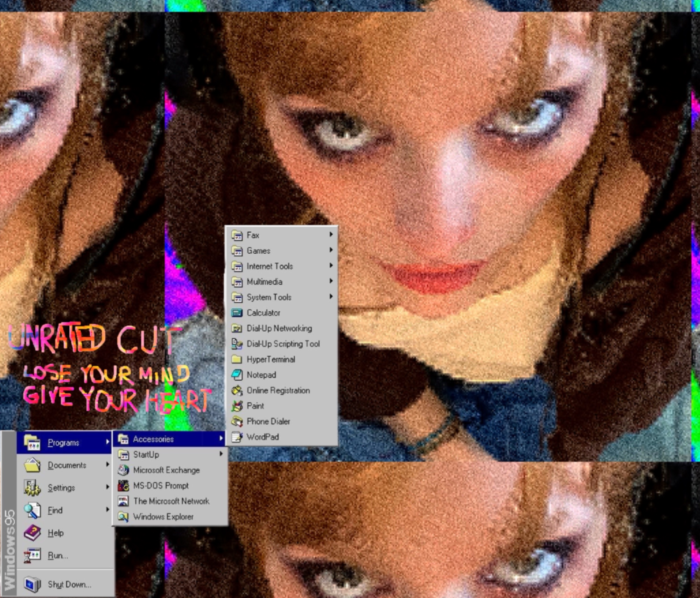Image resolution: width=700 pixels, height=598 pixels.
Task: Choose the HyperTerminal menu item
Action: [x=271, y=359]
